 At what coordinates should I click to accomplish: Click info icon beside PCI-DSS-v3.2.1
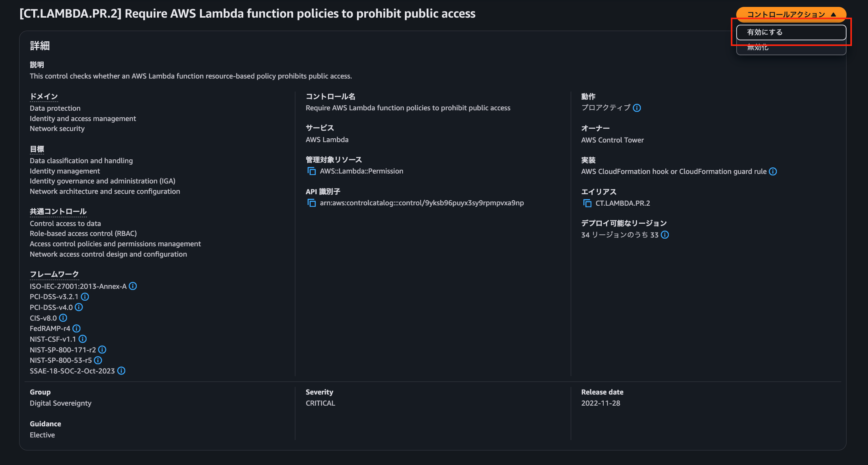point(85,296)
